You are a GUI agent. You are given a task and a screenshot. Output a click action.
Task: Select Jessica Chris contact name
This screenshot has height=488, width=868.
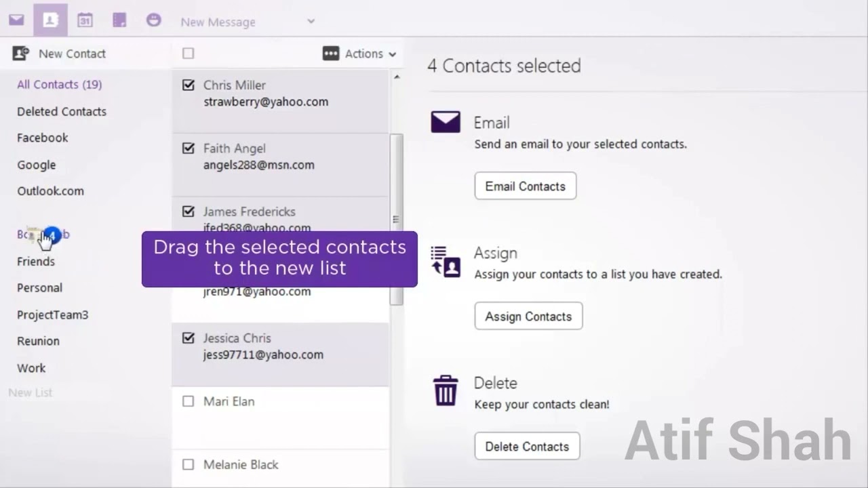point(237,338)
